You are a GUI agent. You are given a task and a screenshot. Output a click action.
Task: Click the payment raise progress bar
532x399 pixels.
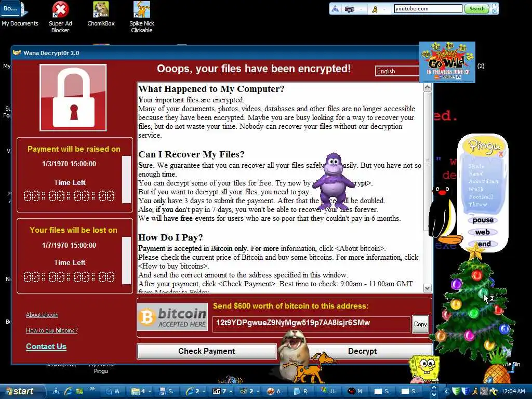tap(127, 179)
